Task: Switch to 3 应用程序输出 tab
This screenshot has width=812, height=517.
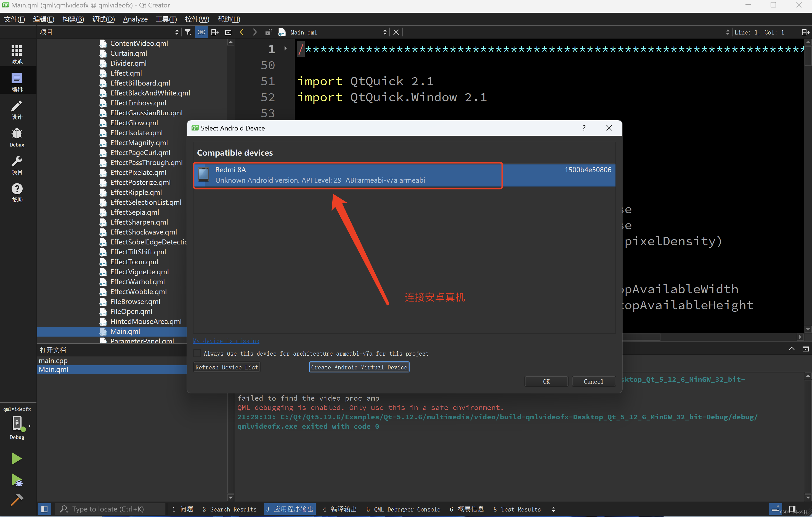Action: (x=290, y=509)
